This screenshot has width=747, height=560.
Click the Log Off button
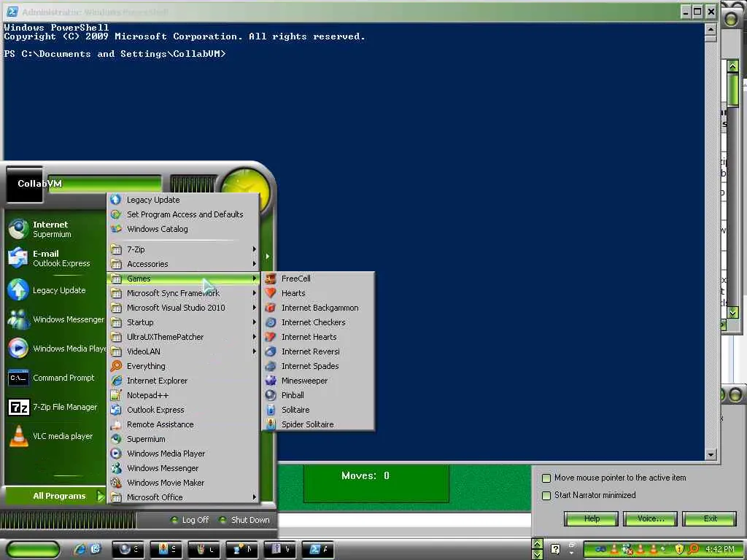click(x=190, y=520)
